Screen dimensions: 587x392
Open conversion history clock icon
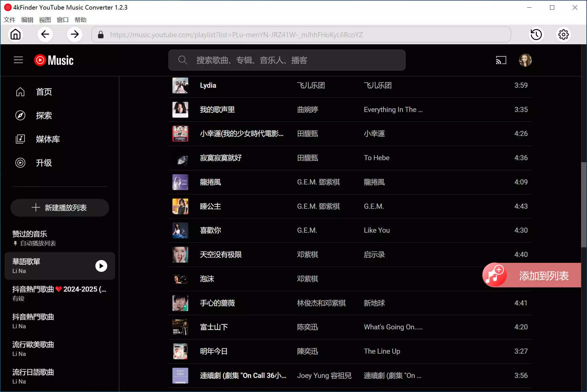[x=536, y=34]
